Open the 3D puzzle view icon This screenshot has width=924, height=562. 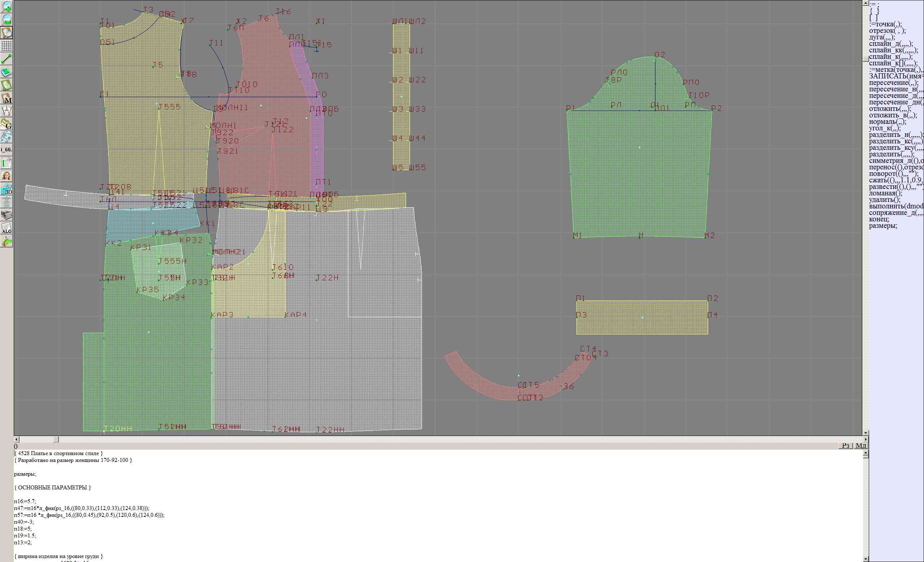click(x=7, y=189)
